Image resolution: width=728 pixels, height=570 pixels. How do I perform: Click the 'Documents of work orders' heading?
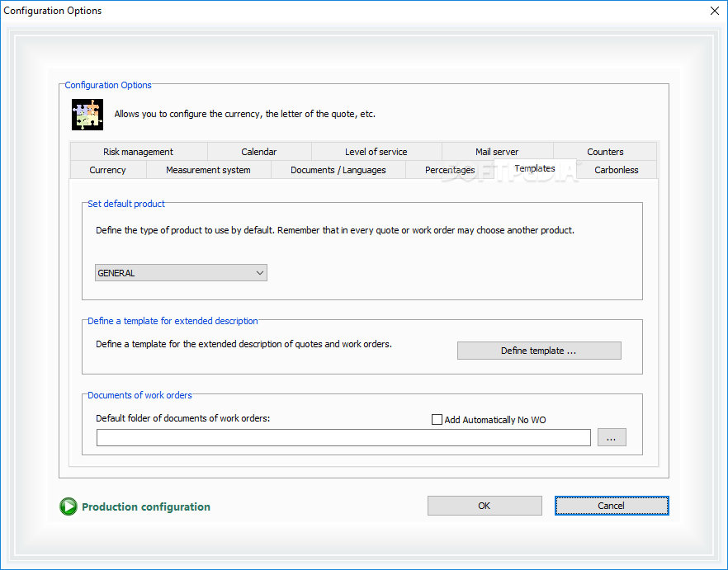pyautogui.click(x=139, y=395)
